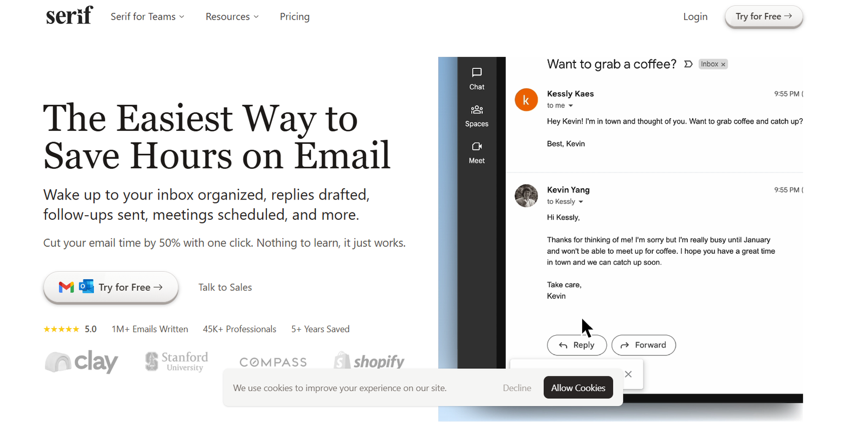This screenshot has height=423, width=868.
Task: Click the serif logo
Action: pos(69,16)
